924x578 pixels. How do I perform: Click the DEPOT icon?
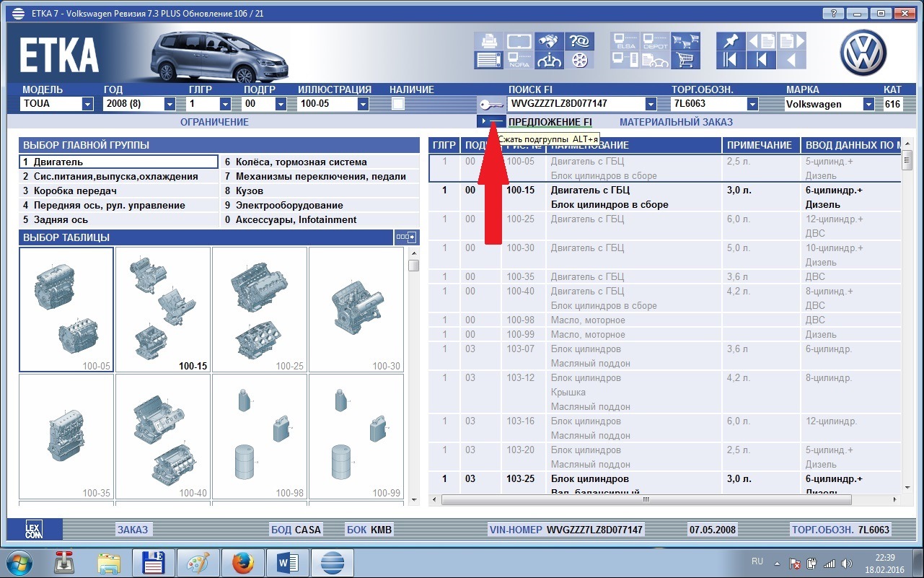(655, 41)
